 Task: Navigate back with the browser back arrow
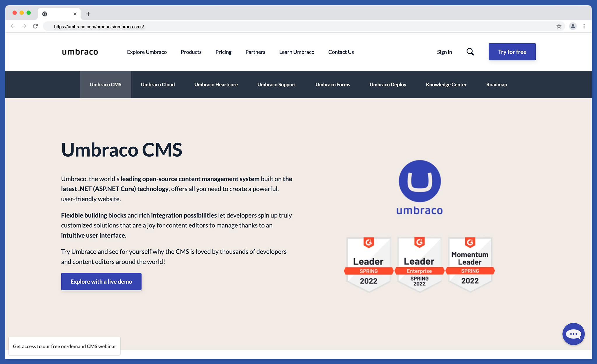point(13,26)
